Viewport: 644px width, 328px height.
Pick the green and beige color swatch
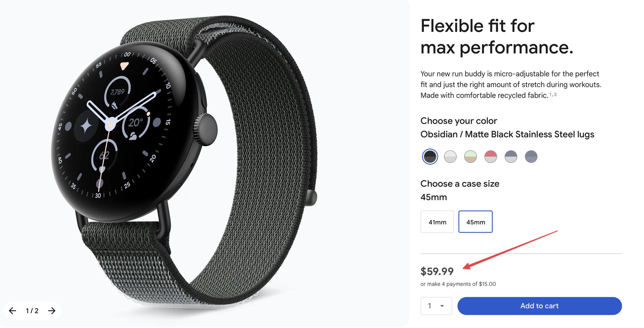(x=470, y=156)
